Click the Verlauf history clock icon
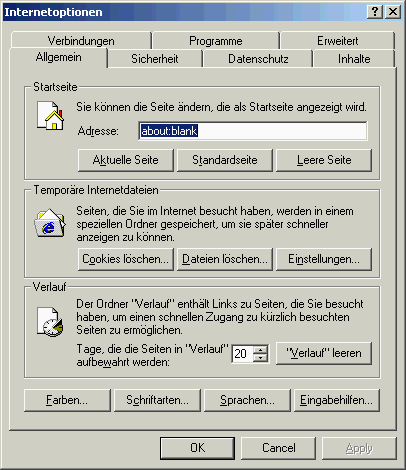This screenshot has width=406, height=470. tap(50, 322)
